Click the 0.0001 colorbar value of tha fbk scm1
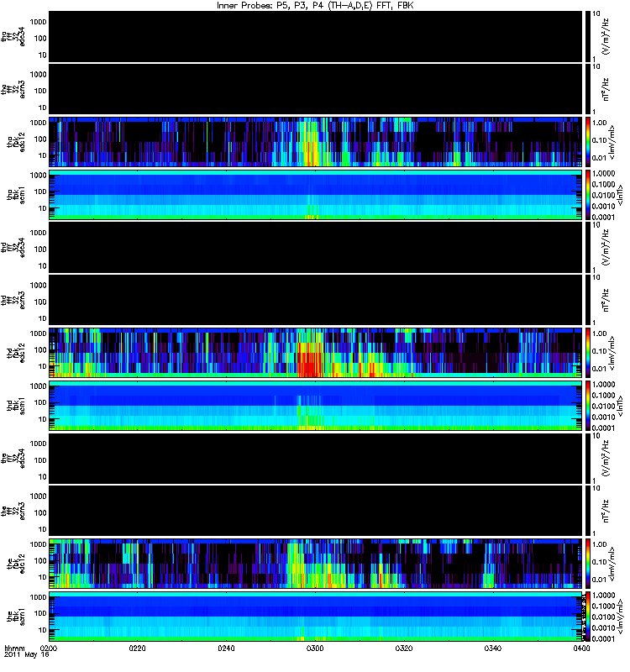Viewport: 630px width, 672px height. 603,217
